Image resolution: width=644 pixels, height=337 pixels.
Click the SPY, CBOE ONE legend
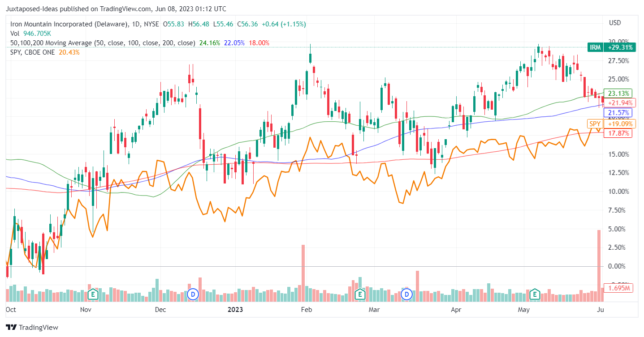point(33,52)
